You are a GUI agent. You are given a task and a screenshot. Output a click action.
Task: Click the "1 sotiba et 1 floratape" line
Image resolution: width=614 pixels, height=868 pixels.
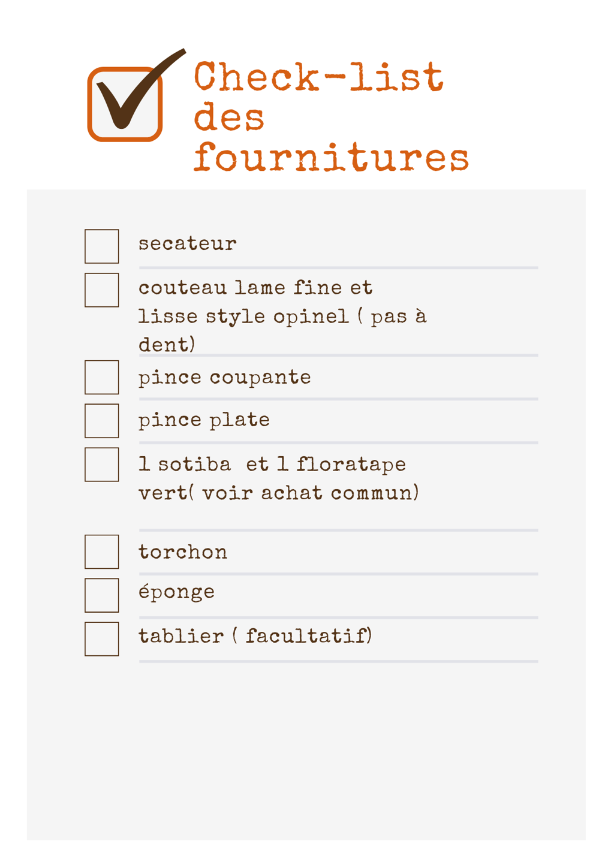pos(272,465)
